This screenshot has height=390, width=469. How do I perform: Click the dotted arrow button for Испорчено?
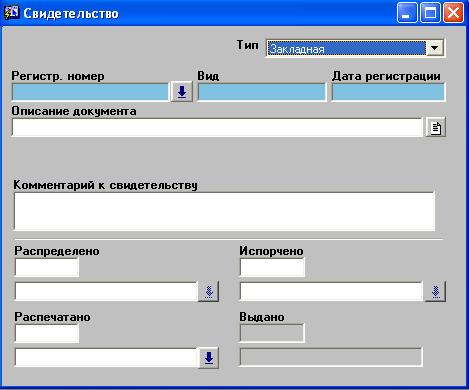click(x=435, y=291)
